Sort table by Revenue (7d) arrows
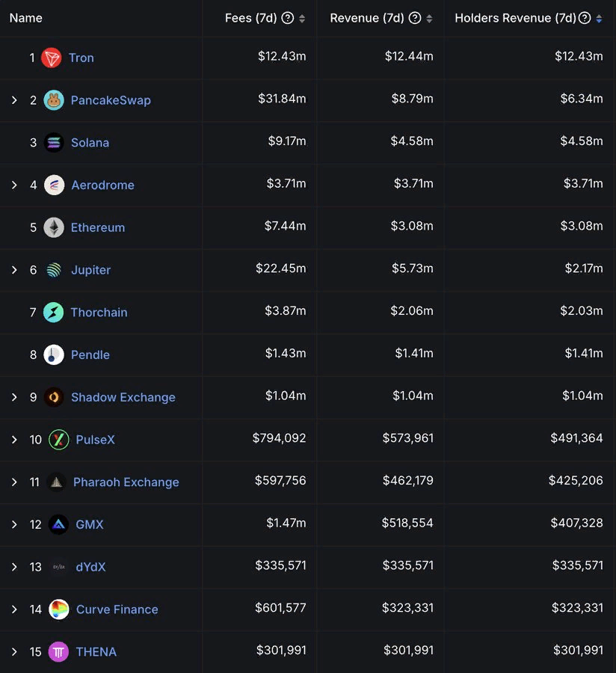 (x=429, y=19)
